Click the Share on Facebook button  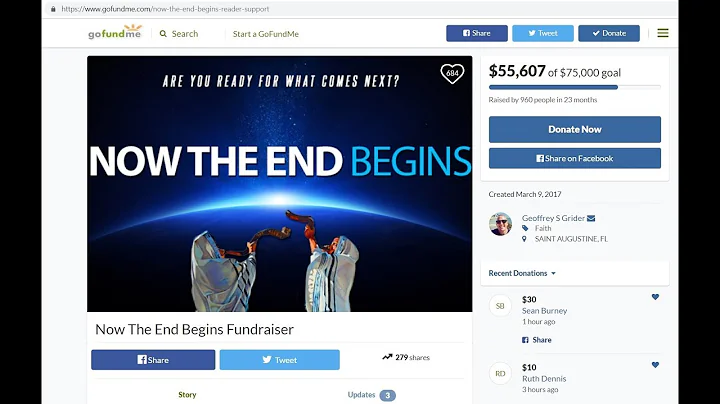click(x=574, y=158)
